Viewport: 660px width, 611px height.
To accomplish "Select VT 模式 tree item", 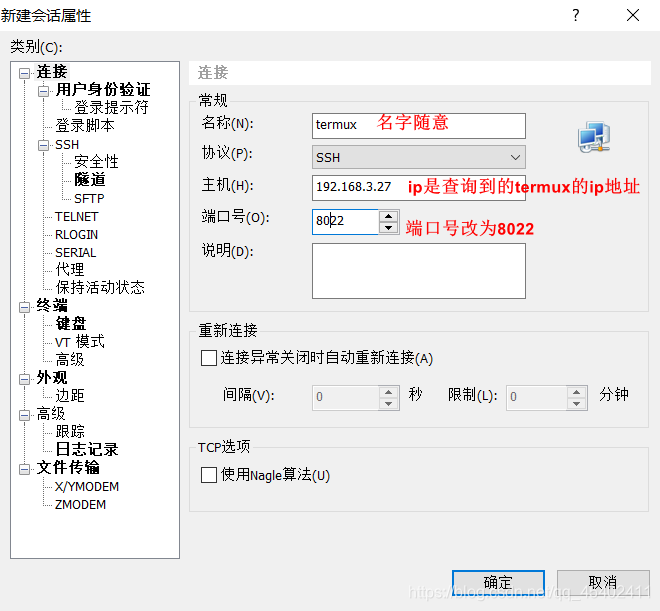I will tap(80, 342).
